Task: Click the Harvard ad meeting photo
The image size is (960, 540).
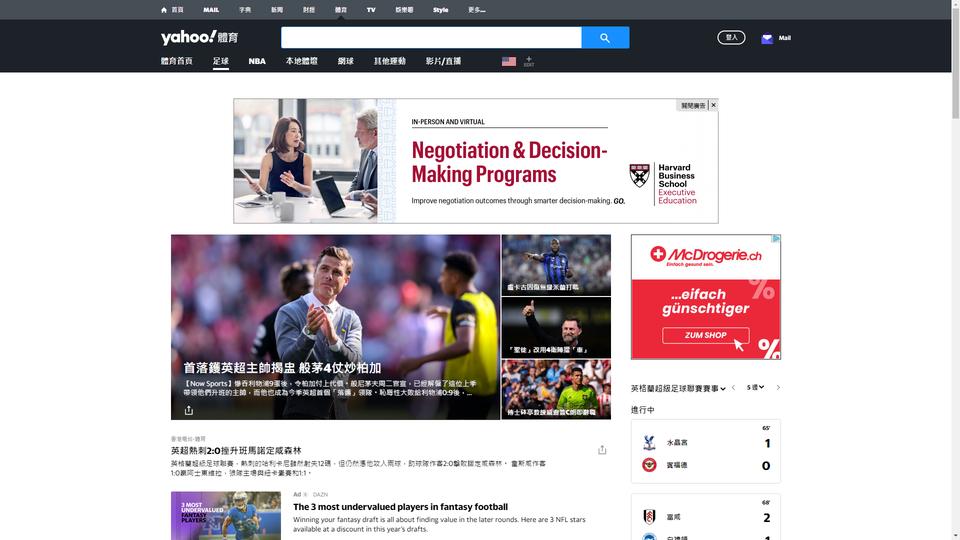Action: click(306, 161)
